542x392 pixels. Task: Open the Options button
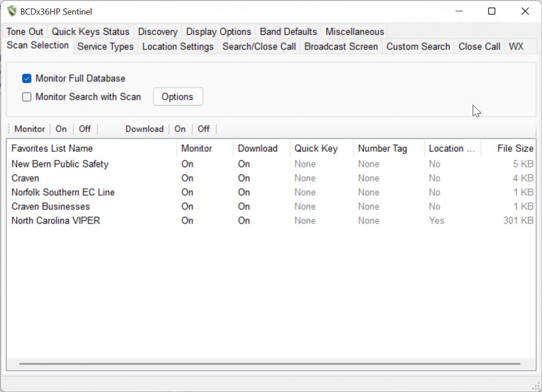(x=178, y=97)
